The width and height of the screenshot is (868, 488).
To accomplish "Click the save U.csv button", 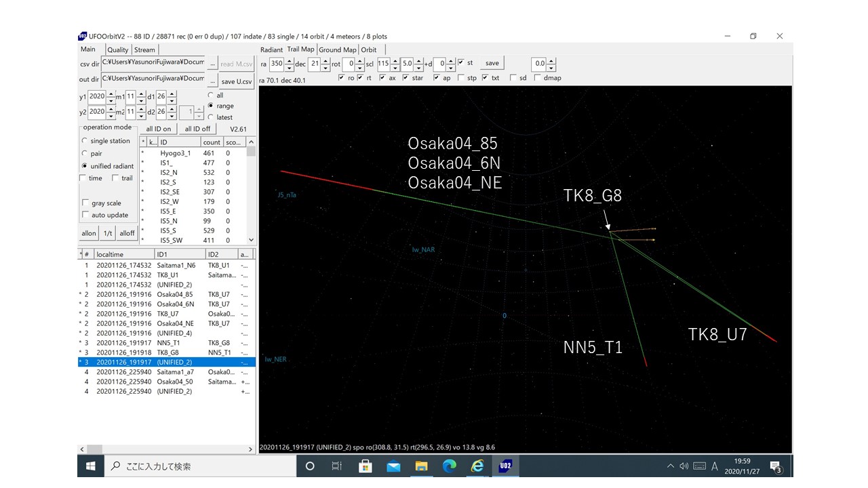I will [x=237, y=81].
